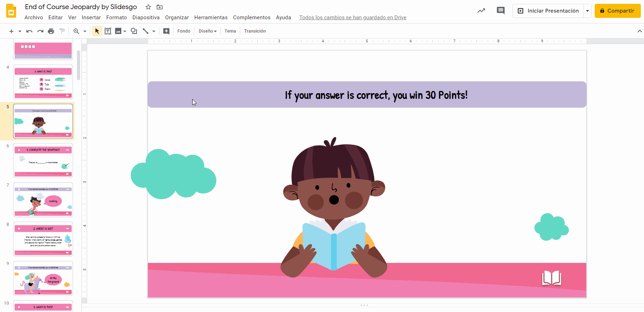This screenshot has width=644, height=312.
Task: Open the Google Slides home icon
Action: point(11,11)
